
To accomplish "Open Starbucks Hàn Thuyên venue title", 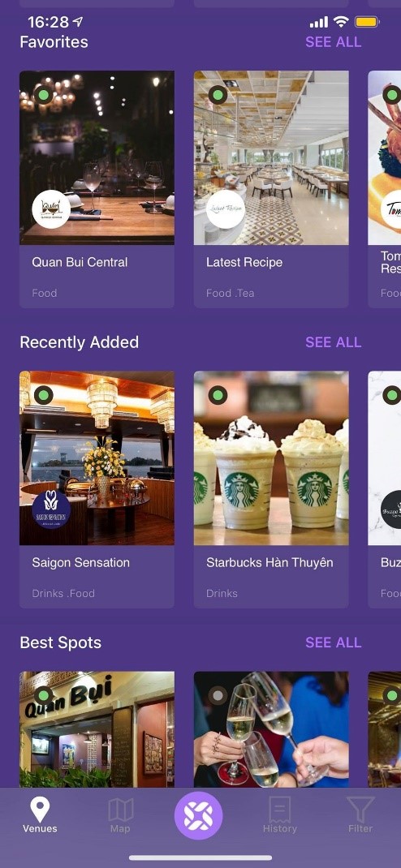I will [x=269, y=562].
